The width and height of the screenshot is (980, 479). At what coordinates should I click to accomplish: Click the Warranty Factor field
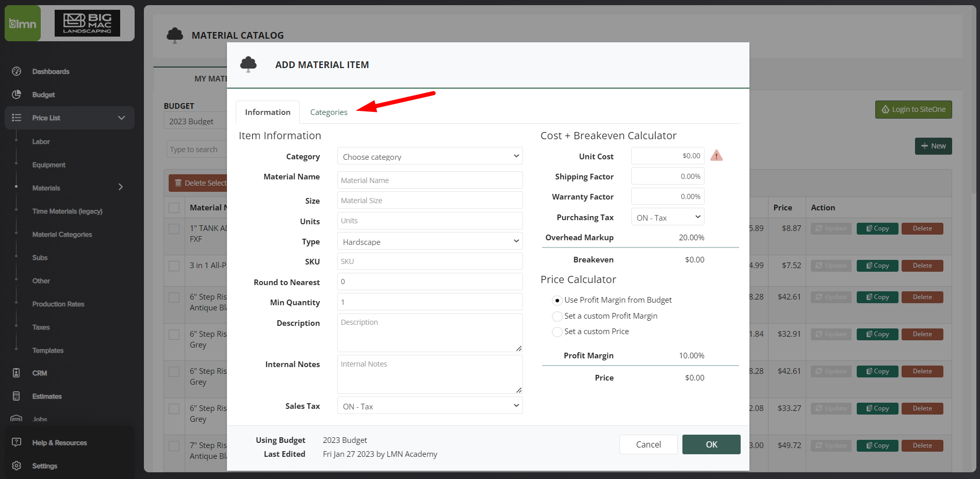click(667, 196)
